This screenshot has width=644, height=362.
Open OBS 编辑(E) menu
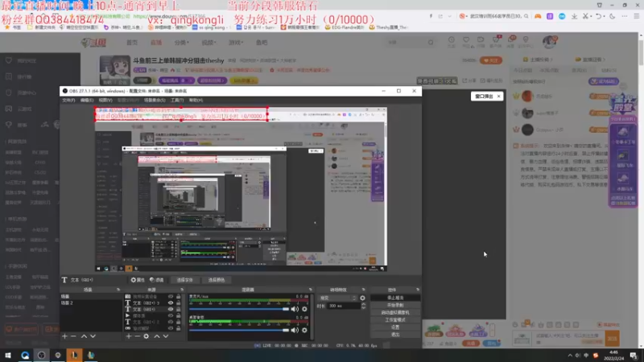87,100
